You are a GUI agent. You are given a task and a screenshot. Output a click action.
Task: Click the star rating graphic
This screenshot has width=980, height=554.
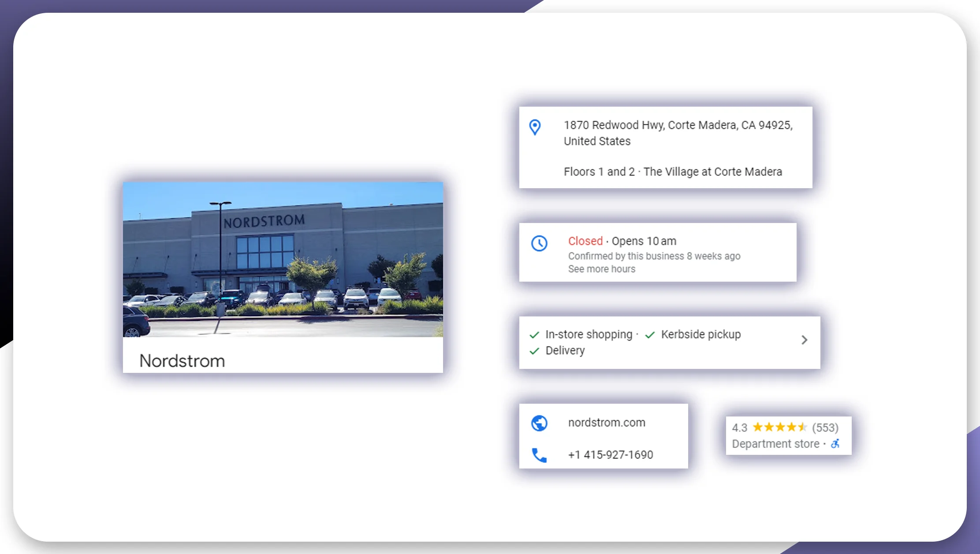pyautogui.click(x=780, y=427)
